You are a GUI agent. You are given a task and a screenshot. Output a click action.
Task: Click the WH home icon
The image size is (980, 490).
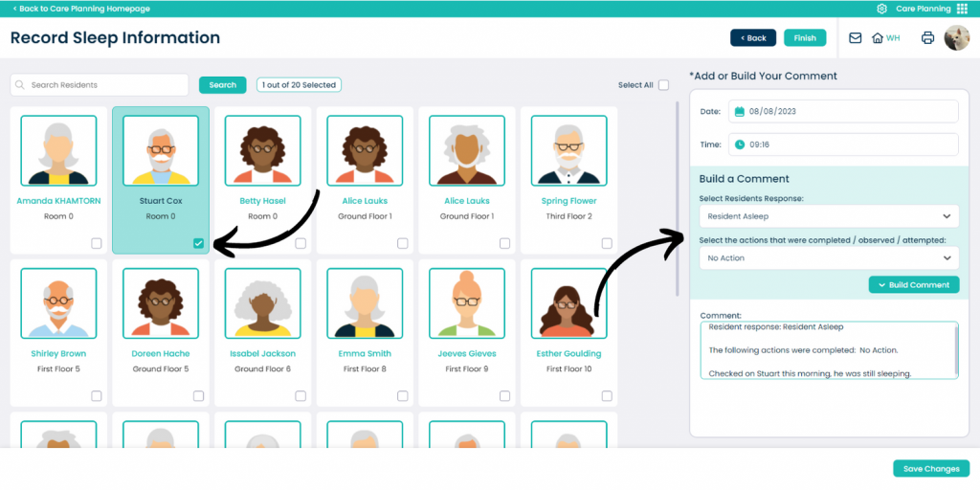[x=878, y=38]
